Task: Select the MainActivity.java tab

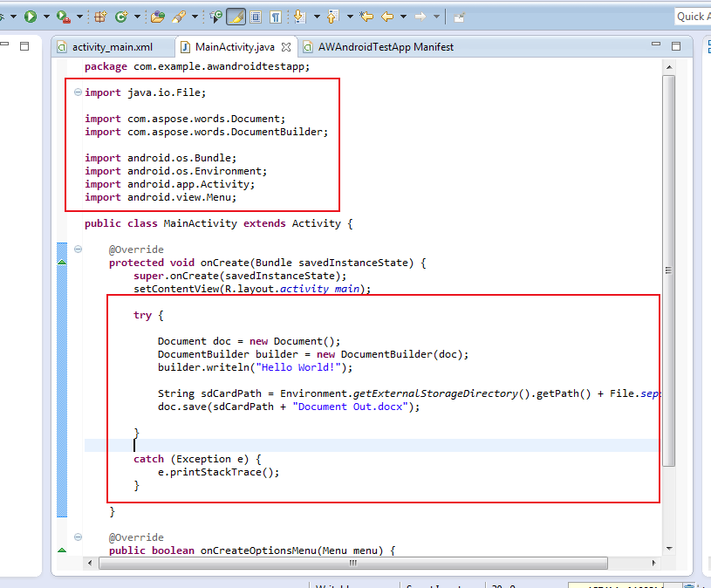Action: [x=235, y=47]
